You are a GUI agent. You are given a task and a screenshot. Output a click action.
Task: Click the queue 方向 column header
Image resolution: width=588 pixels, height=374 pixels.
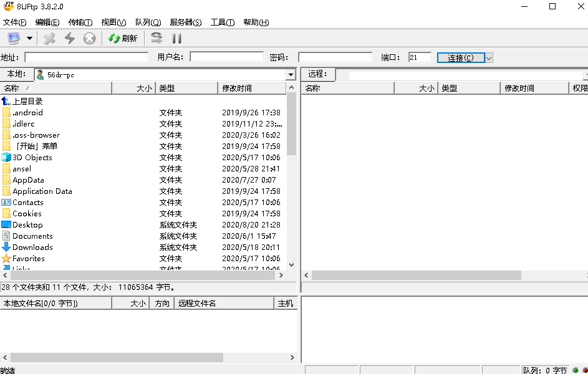(x=162, y=303)
